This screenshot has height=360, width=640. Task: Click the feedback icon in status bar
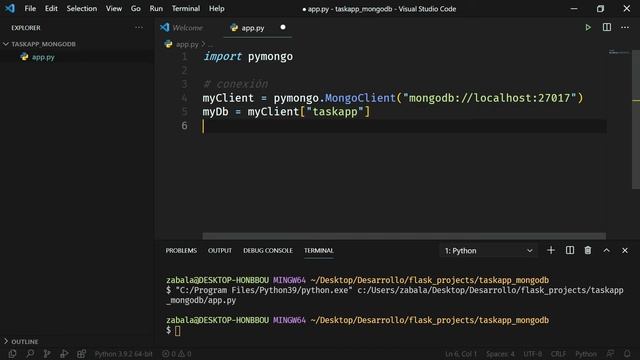pos(610,353)
